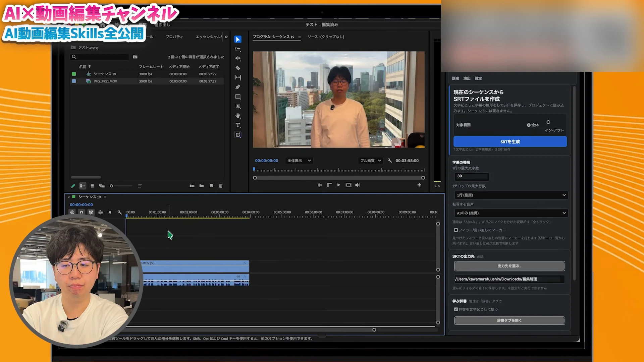Select the イン-アウト radio option
644x362 pixels.
(548, 122)
